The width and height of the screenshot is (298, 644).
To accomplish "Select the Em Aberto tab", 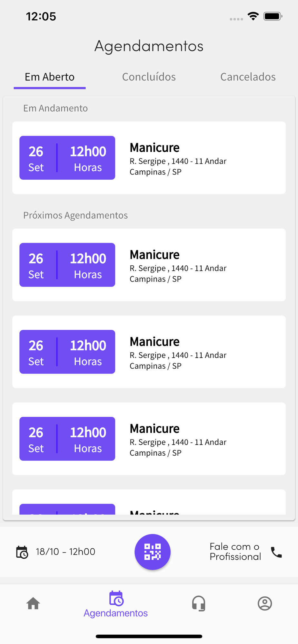I will tap(50, 77).
